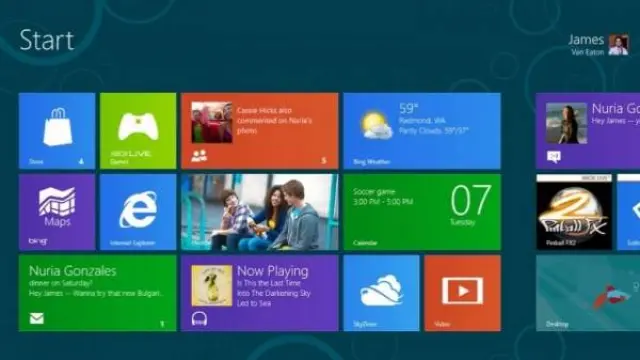This screenshot has width=640, height=360.
Task: Open the Xbox LIVE Games tile
Action: 138,131
